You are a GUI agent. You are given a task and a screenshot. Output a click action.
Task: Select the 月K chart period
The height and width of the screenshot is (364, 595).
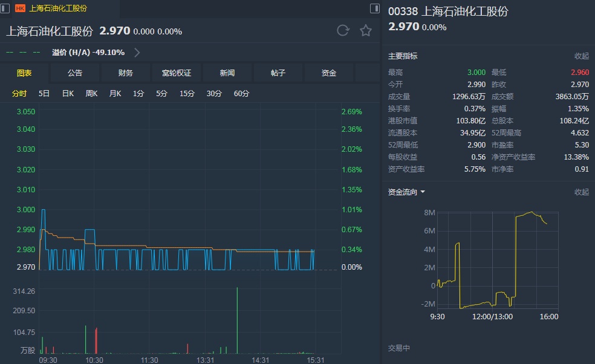tap(115, 93)
